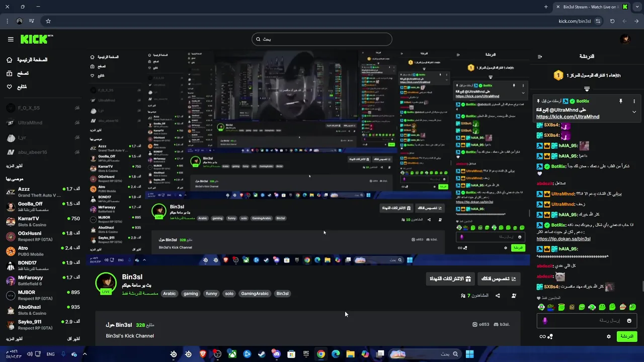This screenshot has height=362, width=644.
Task: Open the user profile avatar top right
Action: point(625,39)
